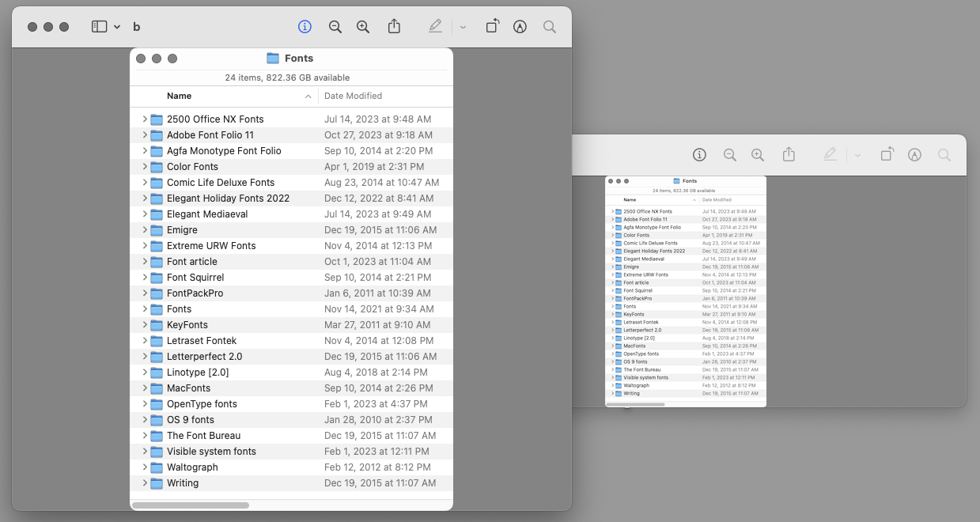Select Letterperfect 2.0 row in large list
Image resolution: width=980 pixels, height=522 pixels.
292,356
